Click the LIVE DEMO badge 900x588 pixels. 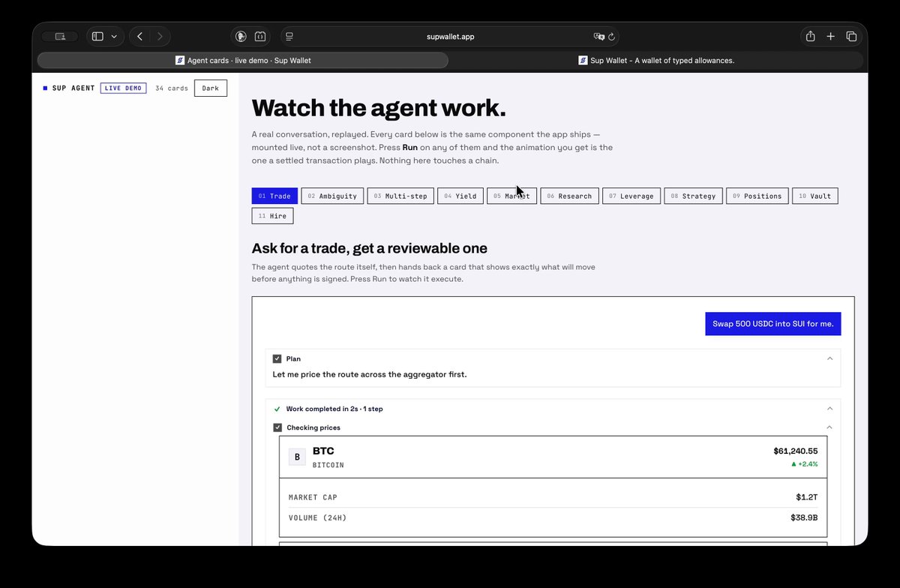[123, 88]
